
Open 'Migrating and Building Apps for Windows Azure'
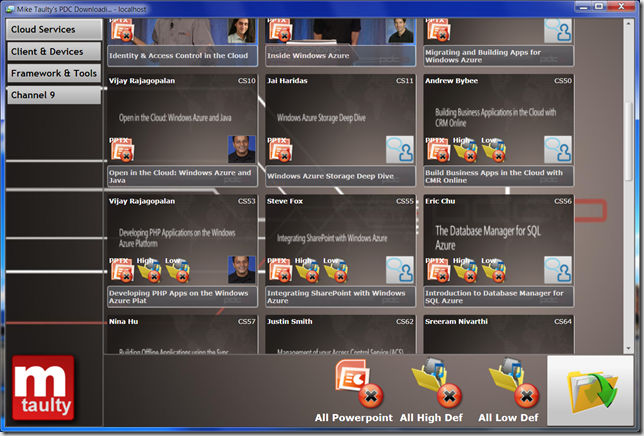click(499, 55)
